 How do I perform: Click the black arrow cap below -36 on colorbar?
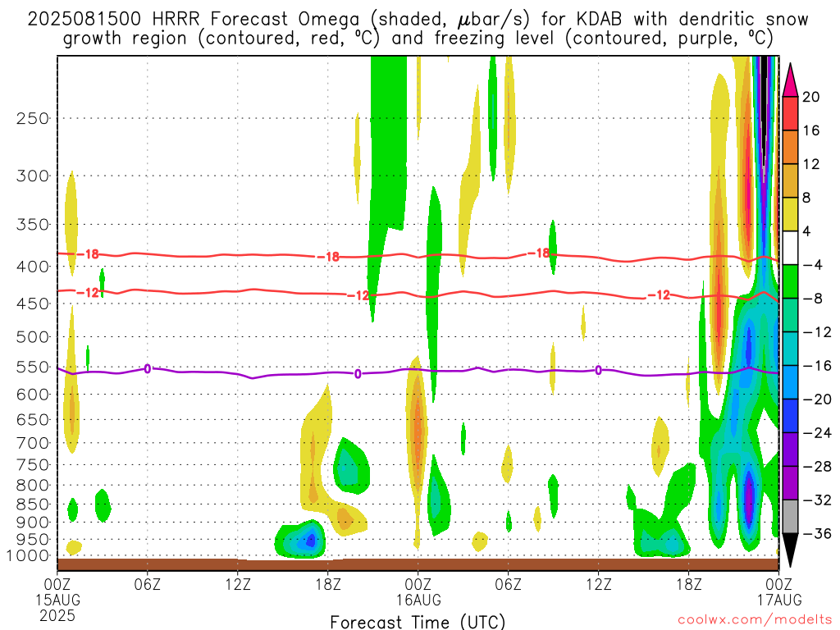point(790,550)
